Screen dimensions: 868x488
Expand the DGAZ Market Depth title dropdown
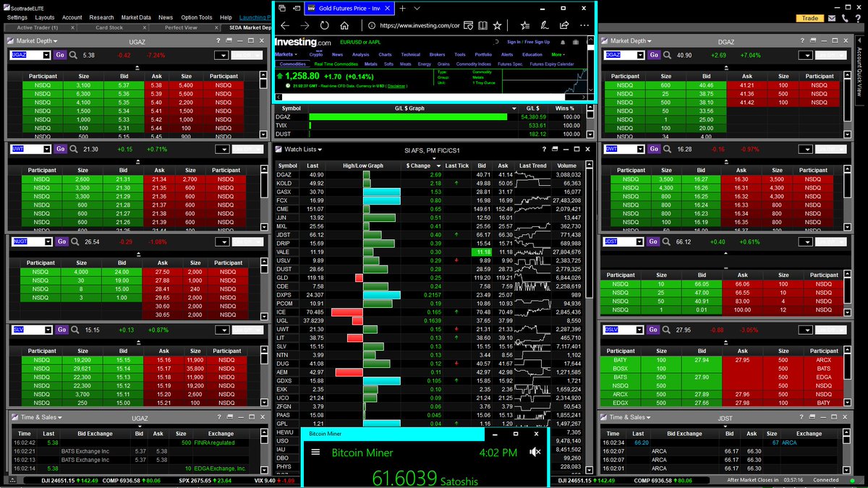[x=629, y=41]
